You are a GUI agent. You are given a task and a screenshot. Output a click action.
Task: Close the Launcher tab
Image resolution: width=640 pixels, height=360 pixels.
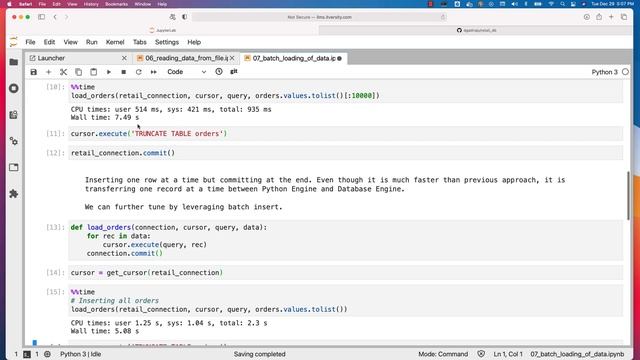point(124,58)
